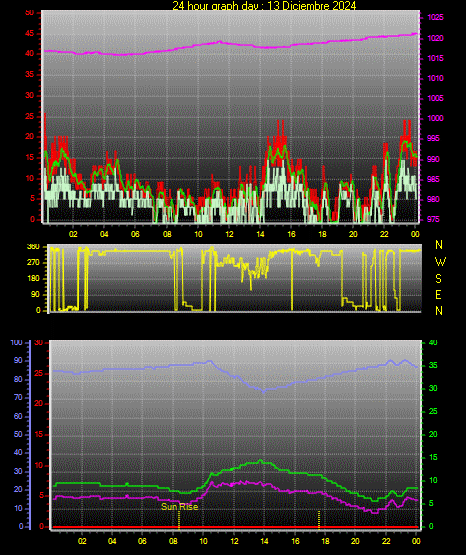This screenshot has width=466, height=555.
Task: Select the 360 wind-direction axis label
Action: point(33,247)
